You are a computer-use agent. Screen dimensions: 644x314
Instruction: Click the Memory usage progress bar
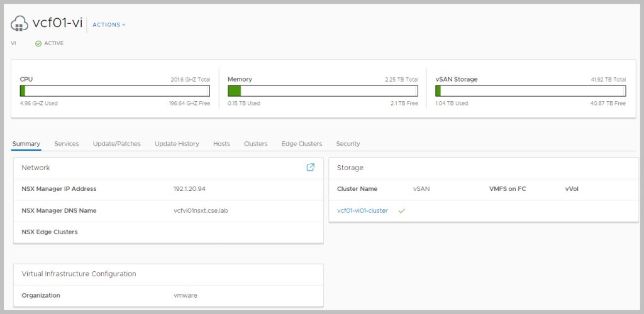[323, 91]
